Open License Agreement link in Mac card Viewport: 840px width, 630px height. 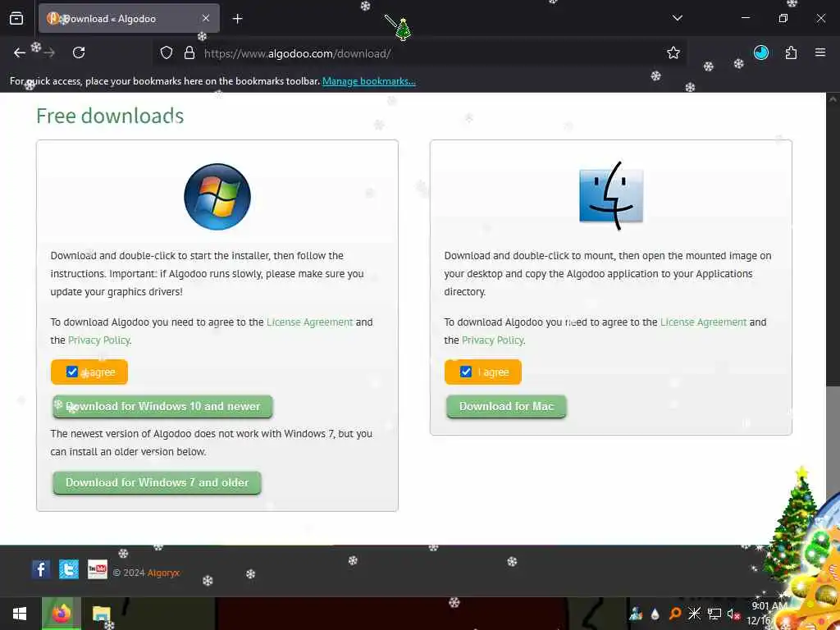coord(703,322)
